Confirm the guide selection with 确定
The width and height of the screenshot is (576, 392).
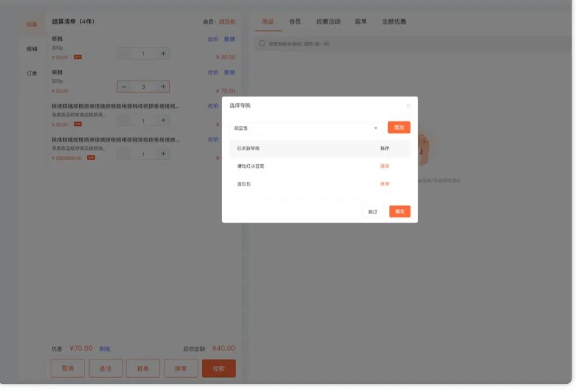pyautogui.click(x=400, y=211)
